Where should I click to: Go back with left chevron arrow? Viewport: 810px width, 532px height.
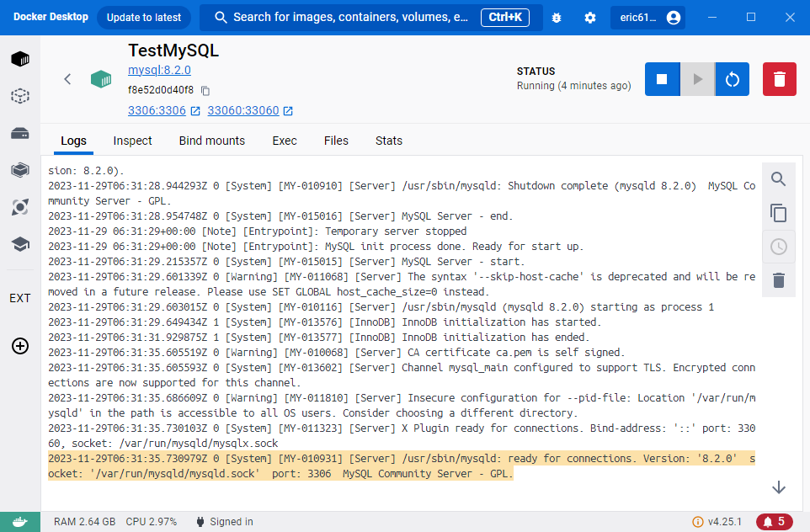67,79
